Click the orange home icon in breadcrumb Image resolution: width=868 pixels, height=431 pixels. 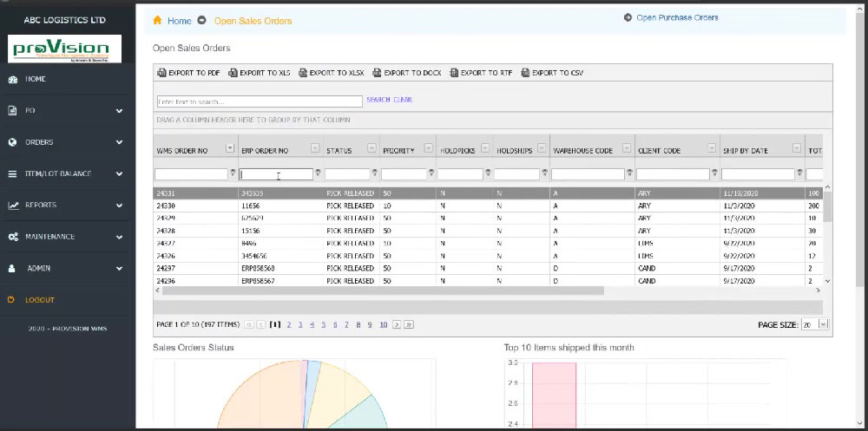tap(157, 20)
